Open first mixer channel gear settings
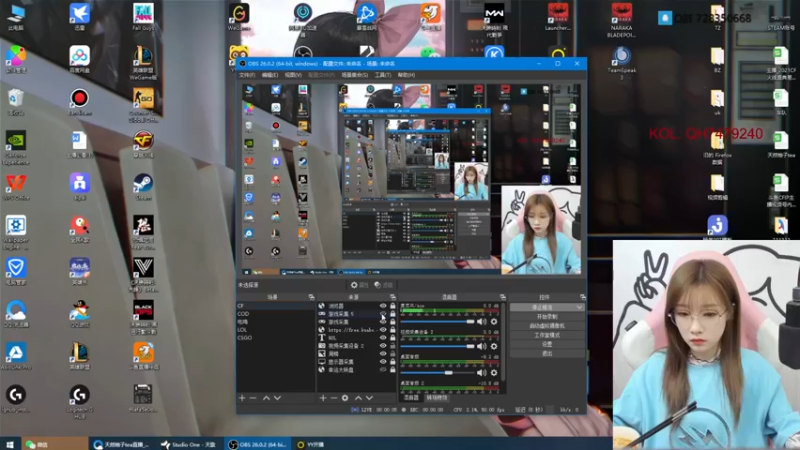The image size is (800, 450). click(494, 321)
